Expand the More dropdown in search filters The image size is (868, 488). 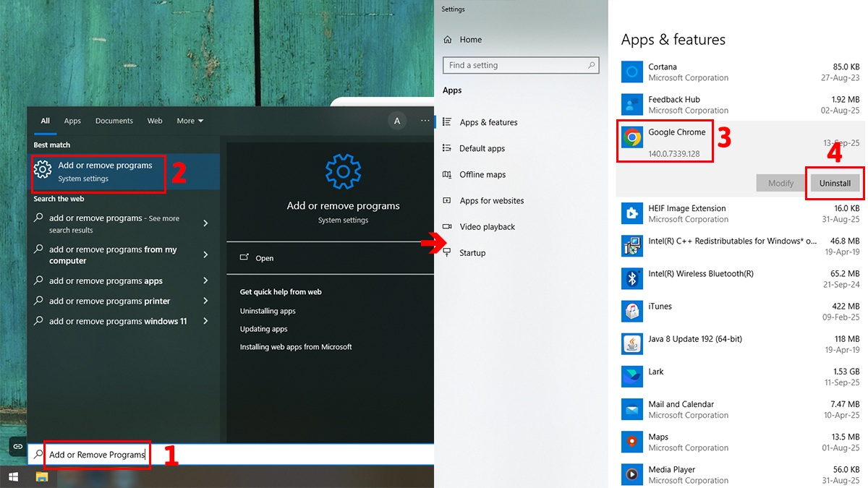pyautogui.click(x=190, y=121)
